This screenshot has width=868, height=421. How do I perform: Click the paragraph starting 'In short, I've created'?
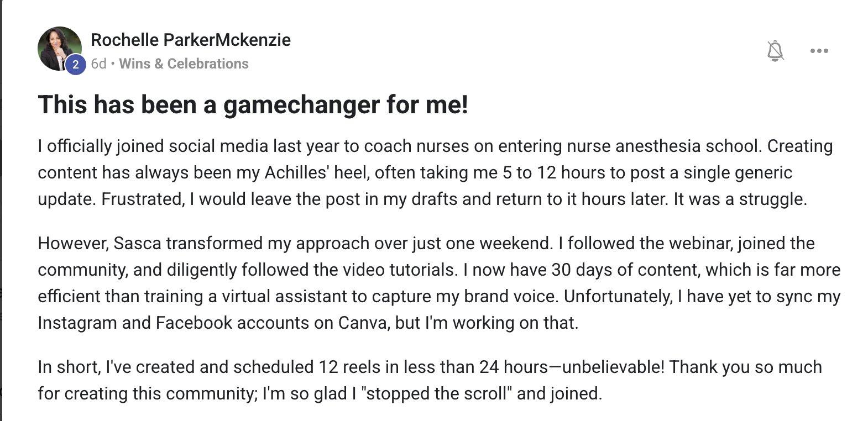(430, 380)
